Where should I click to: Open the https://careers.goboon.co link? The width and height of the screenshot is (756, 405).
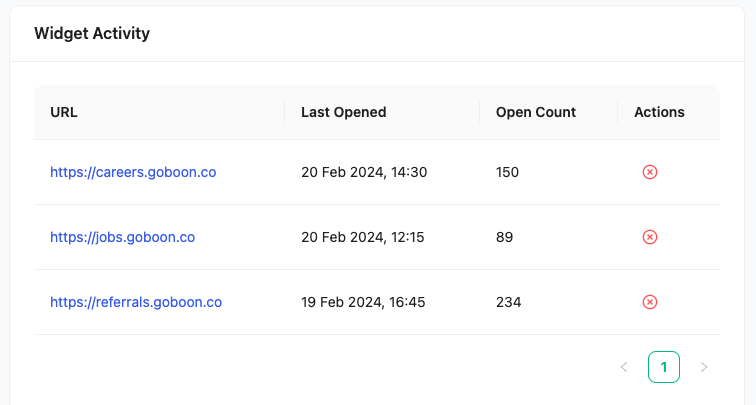tap(133, 172)
